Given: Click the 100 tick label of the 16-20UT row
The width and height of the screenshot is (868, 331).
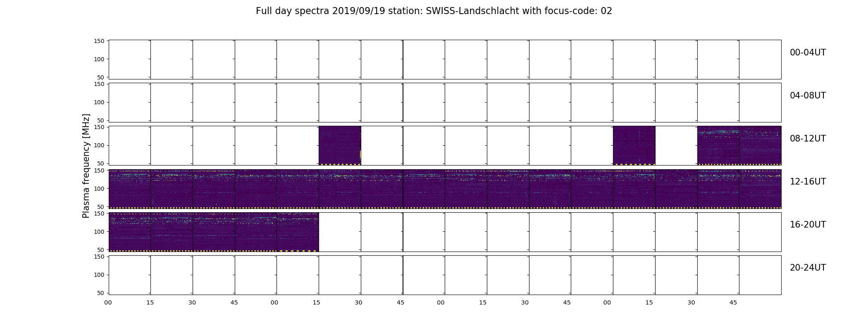Looking at the screenshot, I should (x=99, y=232).
